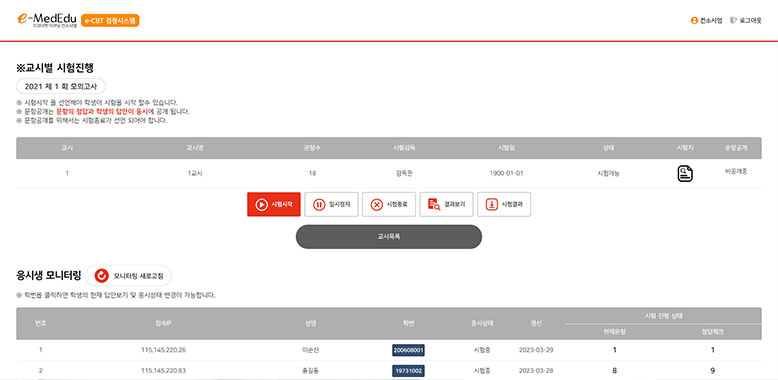Download results with 시험결과 button
The width and height of the screenshot is (778, 380).
pyautogui.click(x=504, y=204)
